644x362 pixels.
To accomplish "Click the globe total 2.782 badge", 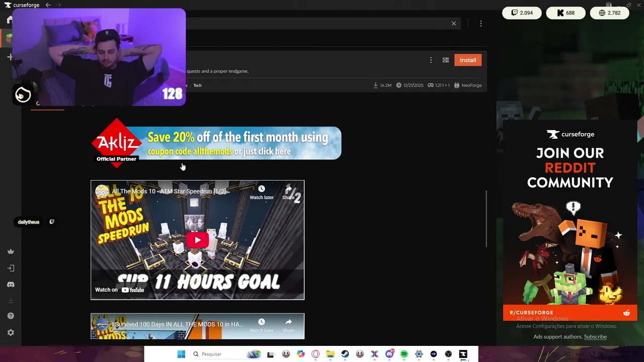I will coord(609,13).
